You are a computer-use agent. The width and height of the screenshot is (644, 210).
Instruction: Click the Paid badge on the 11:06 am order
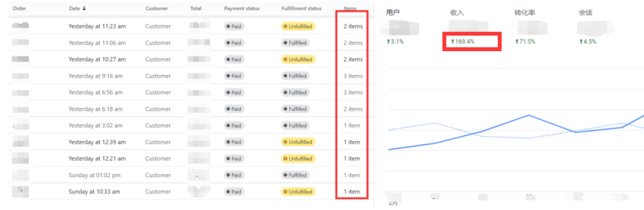coord(234,43)
